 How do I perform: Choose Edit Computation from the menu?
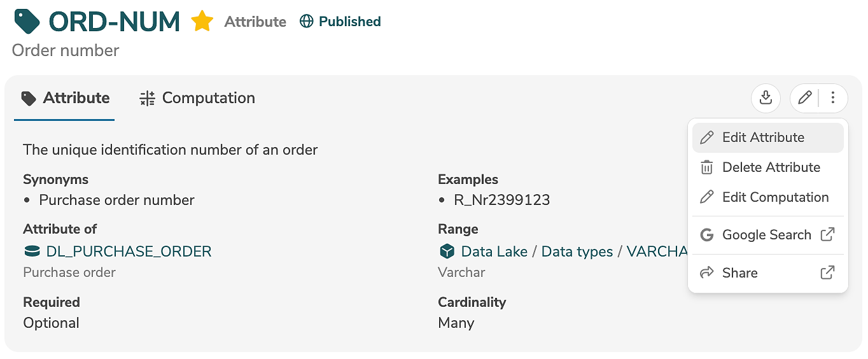tap(775, 197)
